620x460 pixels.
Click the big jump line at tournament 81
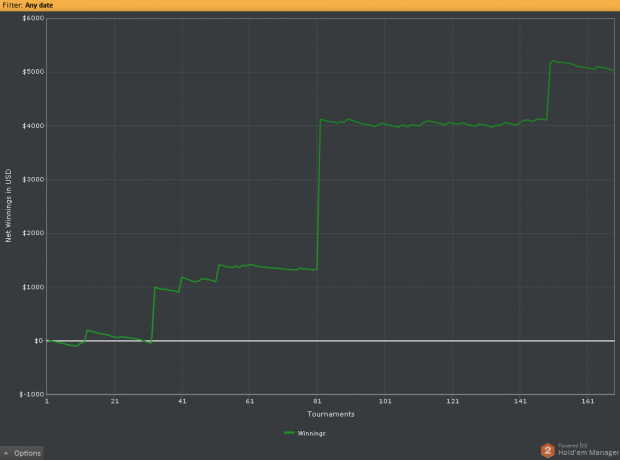point(319,194)
